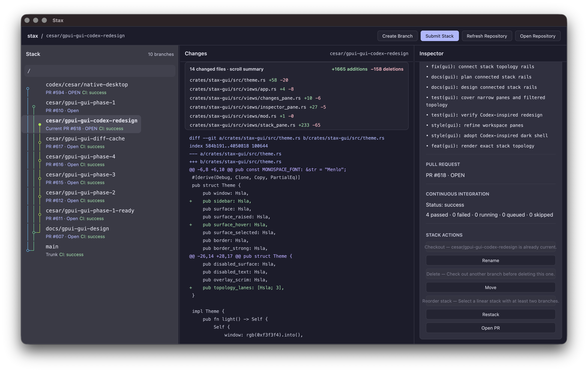This screenshot has height=372, width=588.
Task: Click commit style(gui): adopt Codex-inspired dark shell
Action: [x=487, y=136]
